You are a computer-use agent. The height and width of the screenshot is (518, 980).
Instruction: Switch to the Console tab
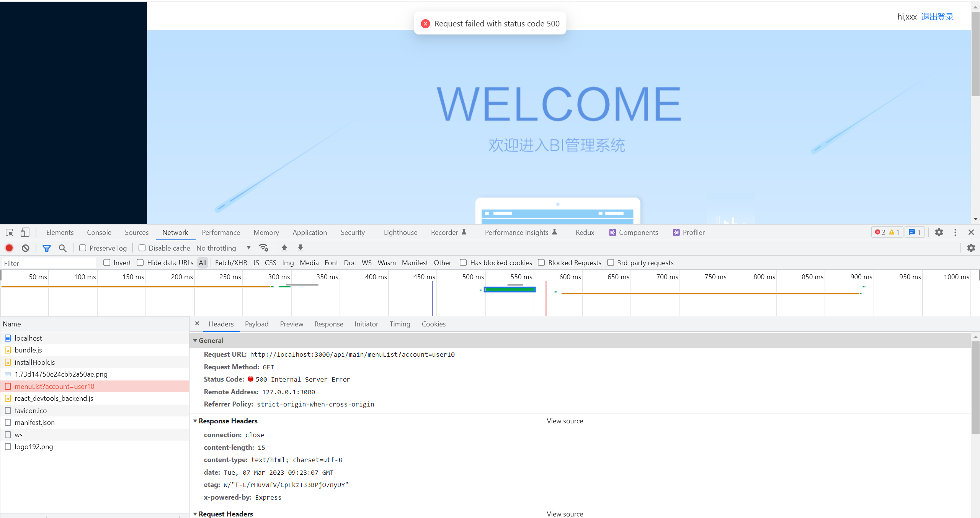point(99,232)
